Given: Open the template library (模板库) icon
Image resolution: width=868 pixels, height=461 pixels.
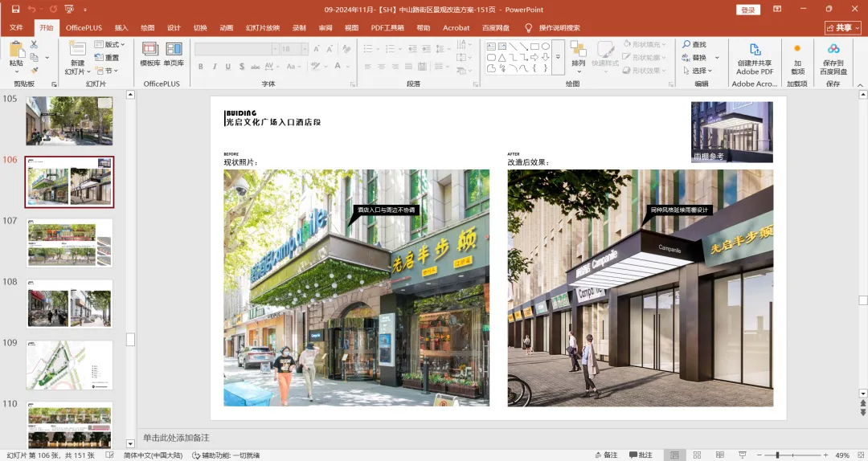Looking at the screenshot, I should click(x=150, y=54).
